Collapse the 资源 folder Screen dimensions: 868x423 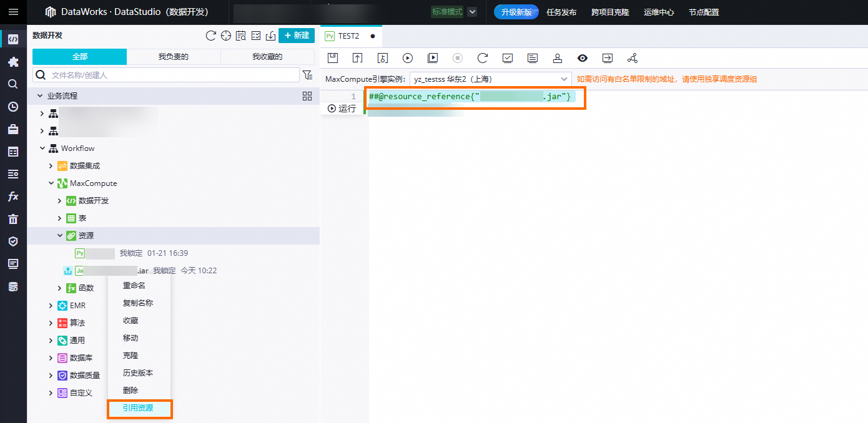pos(60,236)
